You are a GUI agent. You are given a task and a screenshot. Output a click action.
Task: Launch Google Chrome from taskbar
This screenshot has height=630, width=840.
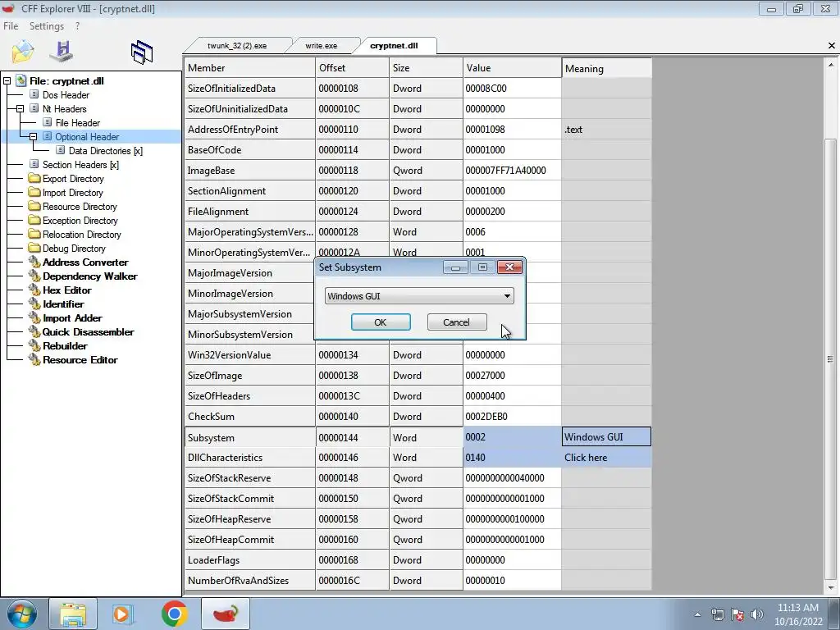[174, 614]
